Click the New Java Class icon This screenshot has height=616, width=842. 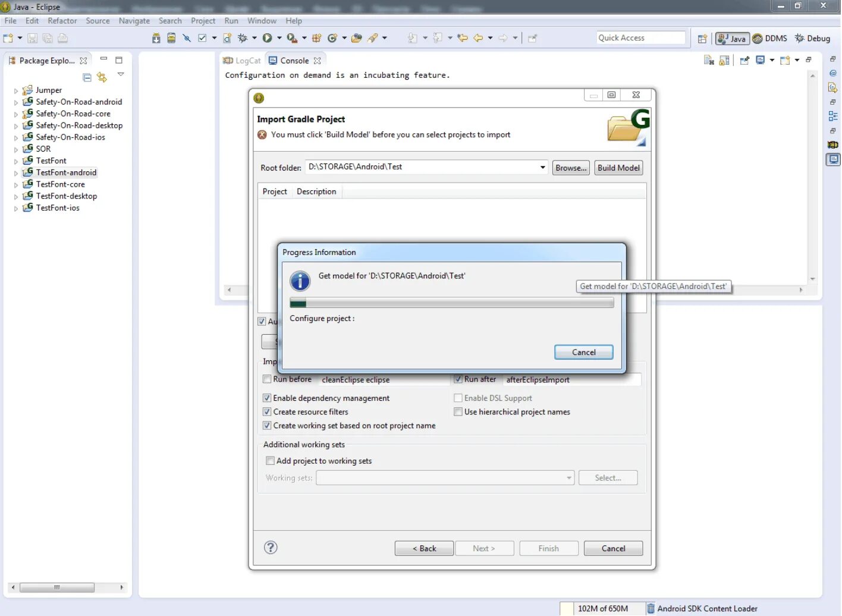tap(332, 38)
